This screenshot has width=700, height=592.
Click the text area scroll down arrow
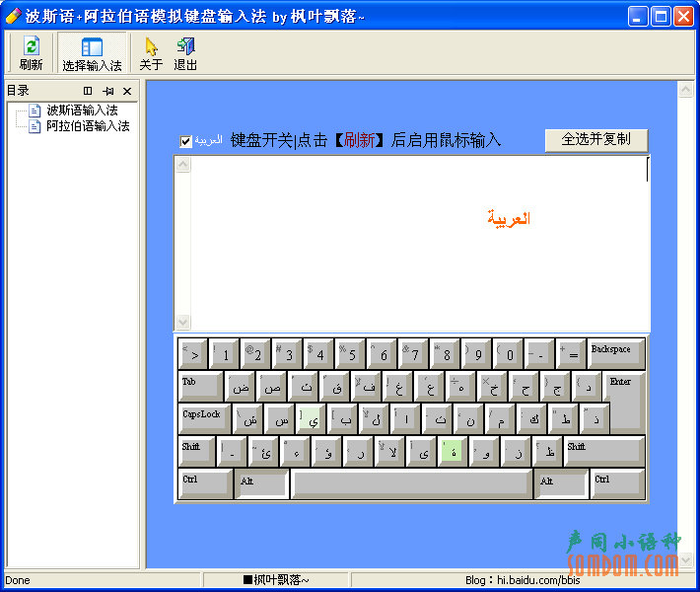coord(182,322)
